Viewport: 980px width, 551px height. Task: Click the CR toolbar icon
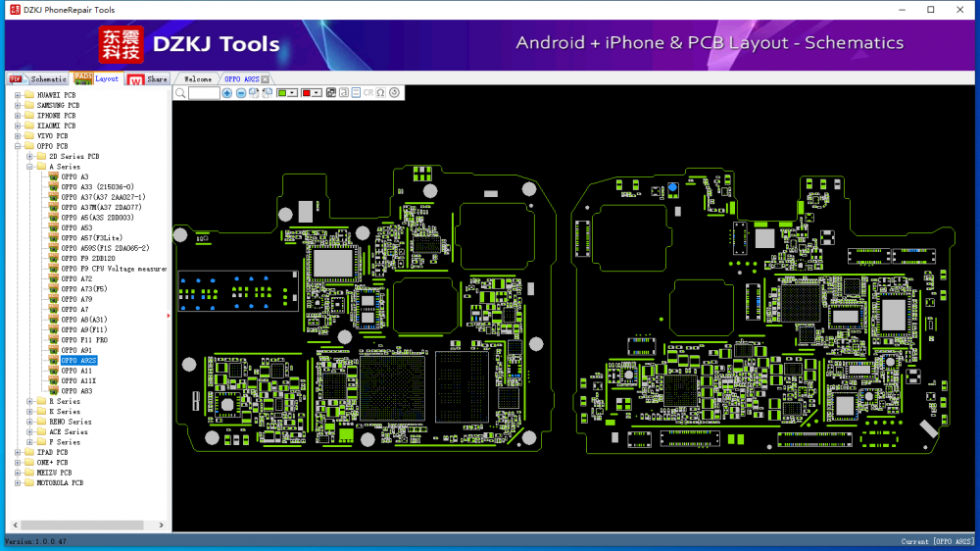(368, 93)
